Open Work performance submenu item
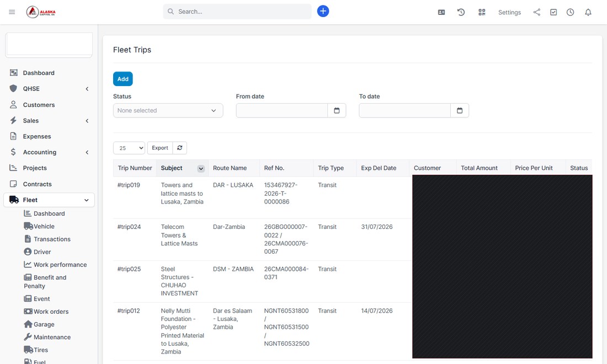The width and height of the screenshot is (607, 364). [x=55, y=265]
